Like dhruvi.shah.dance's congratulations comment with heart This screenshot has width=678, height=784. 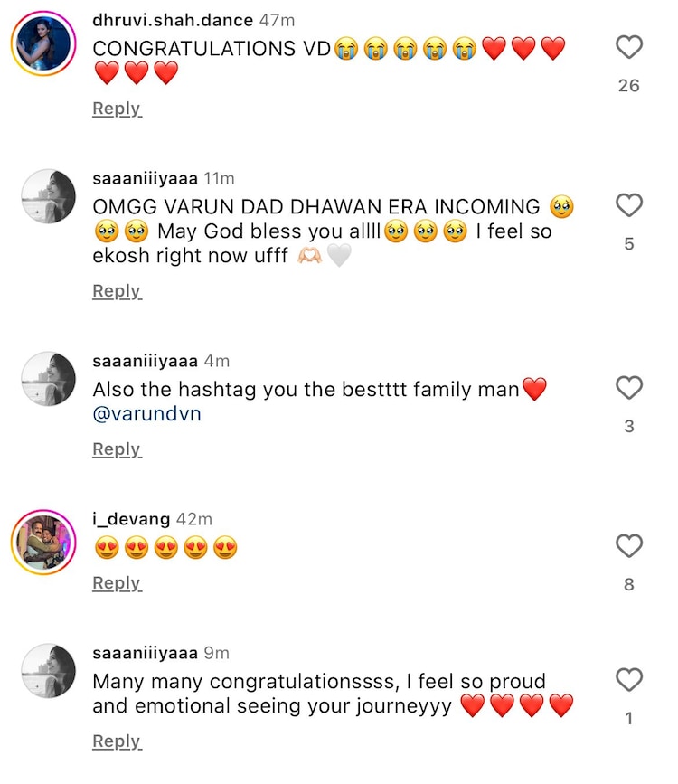(x=629, y=47)
